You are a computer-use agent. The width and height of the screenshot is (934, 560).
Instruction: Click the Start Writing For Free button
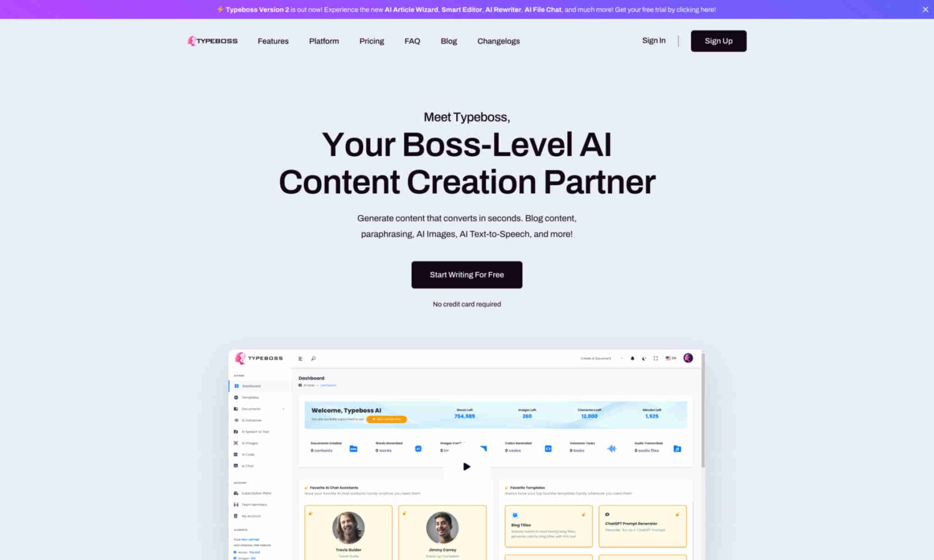(467, 275)
